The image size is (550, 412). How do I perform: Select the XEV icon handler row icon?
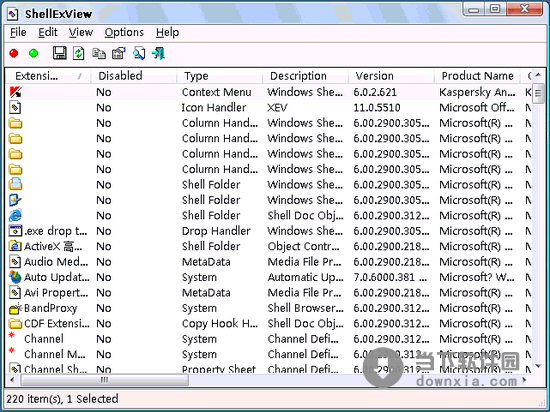pos(15,108)
